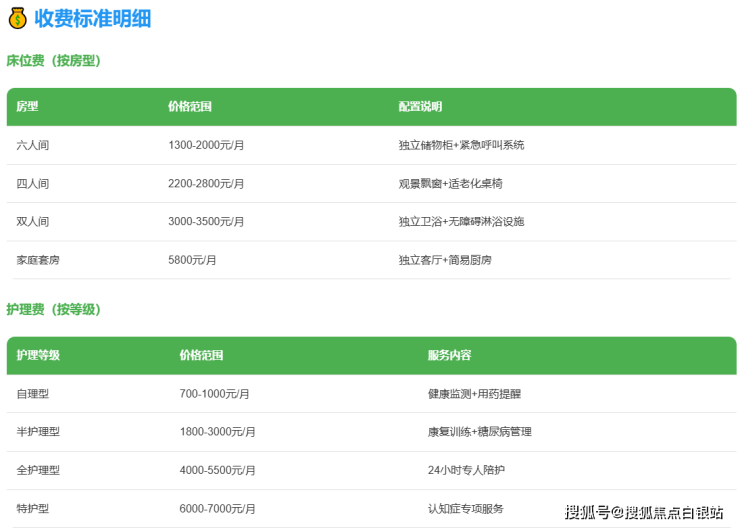Click the 服务内容 column header
This screenshot has height=528, width=740.
[x=449, y=356]
